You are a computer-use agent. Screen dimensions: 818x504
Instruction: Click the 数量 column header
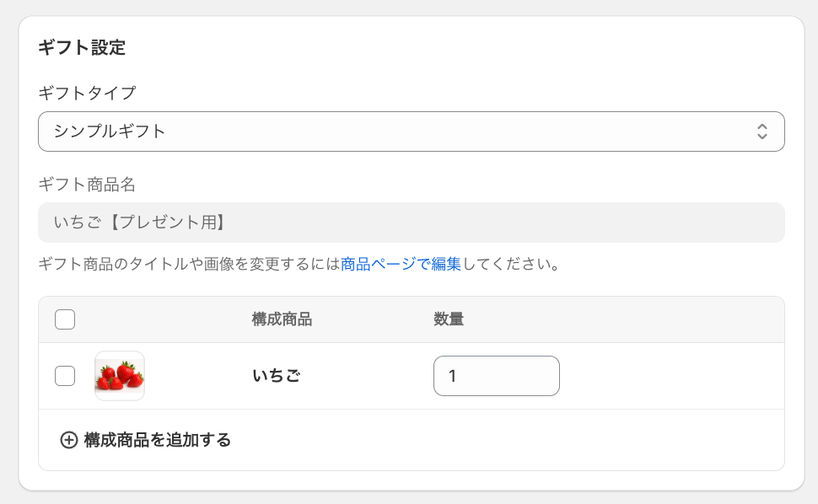tap(449, 319)
